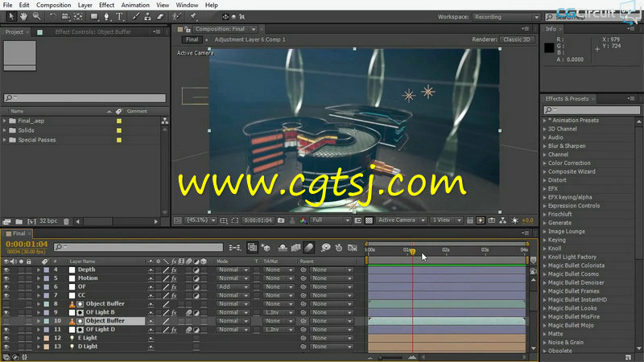Image resolution: width=644 pixels, height=362 pixels.
Task: Open comp mini-flowchart in timeline
Action: click(x=235, y=248)
